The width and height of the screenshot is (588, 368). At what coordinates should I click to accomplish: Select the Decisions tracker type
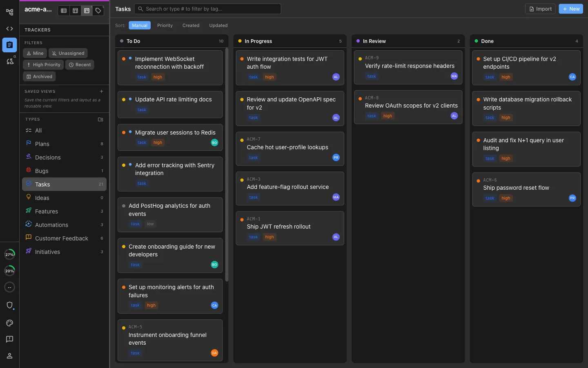pyautogui.click(x=64, y=157)
